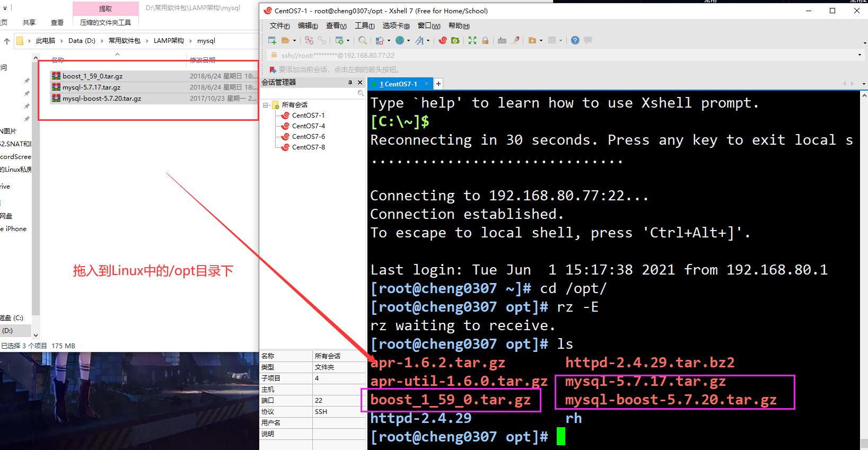
Task: Open the 窗口(W) menu in Xshell
Action: (429, 25)
